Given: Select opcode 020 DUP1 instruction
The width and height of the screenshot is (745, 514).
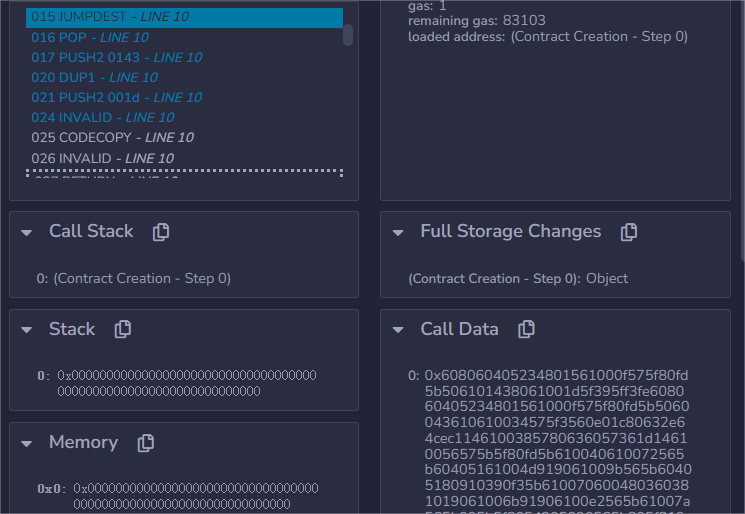Looking at the screenshot, I should click(94, 77).
